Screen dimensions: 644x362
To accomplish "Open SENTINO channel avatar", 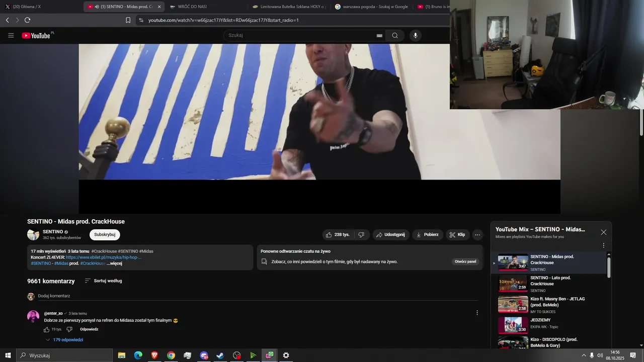I will 33,235.
